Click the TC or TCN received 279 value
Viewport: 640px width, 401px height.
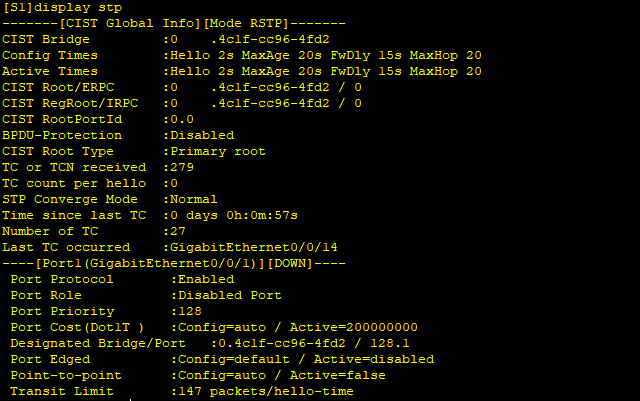pyautogui.click(x=182, y=167)
